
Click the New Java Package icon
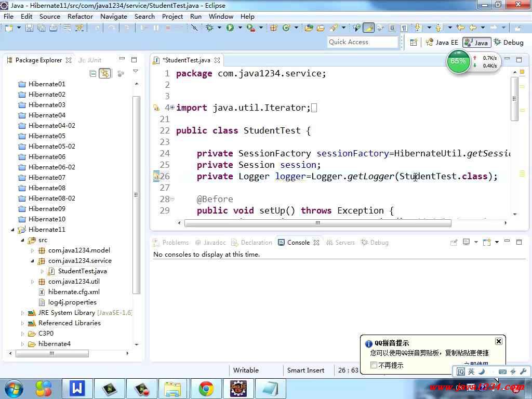(x=274, y=28)
